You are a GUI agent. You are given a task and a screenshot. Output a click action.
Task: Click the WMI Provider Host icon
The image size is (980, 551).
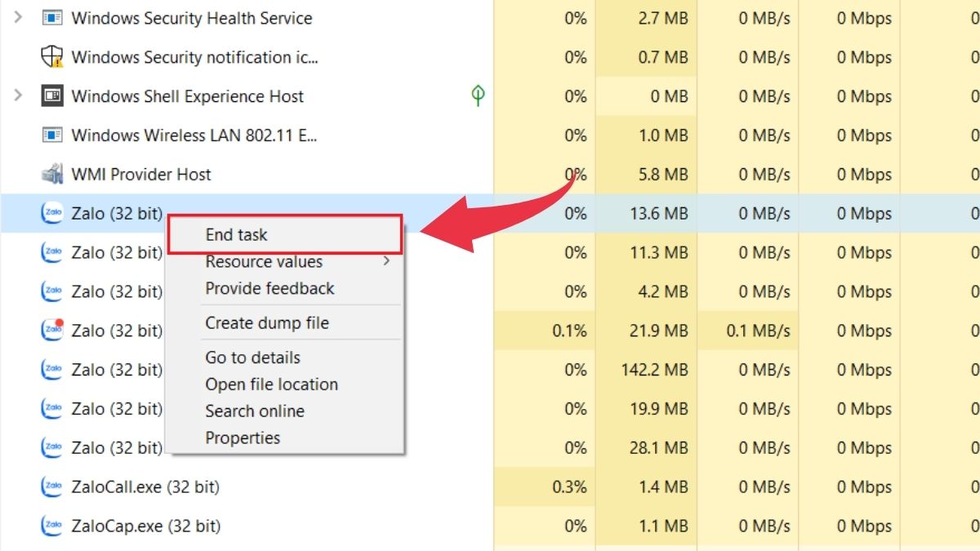coord(52,174)
